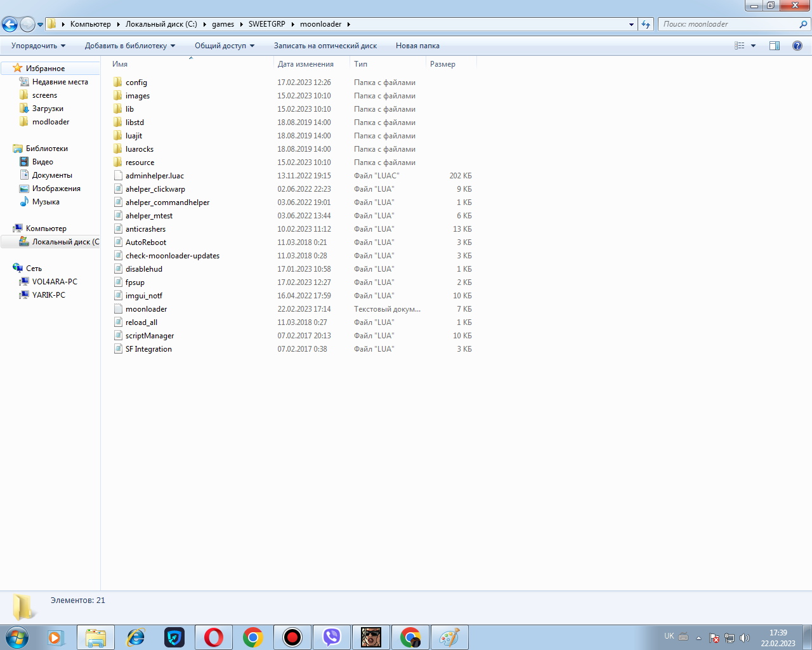Click Записать на оптический диск button

click(325, 46)
